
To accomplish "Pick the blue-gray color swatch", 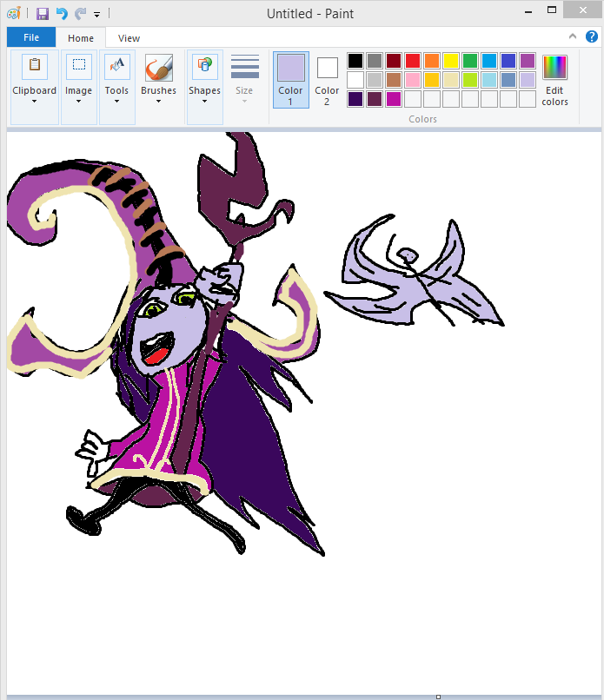I will click(x=508, y=80).
